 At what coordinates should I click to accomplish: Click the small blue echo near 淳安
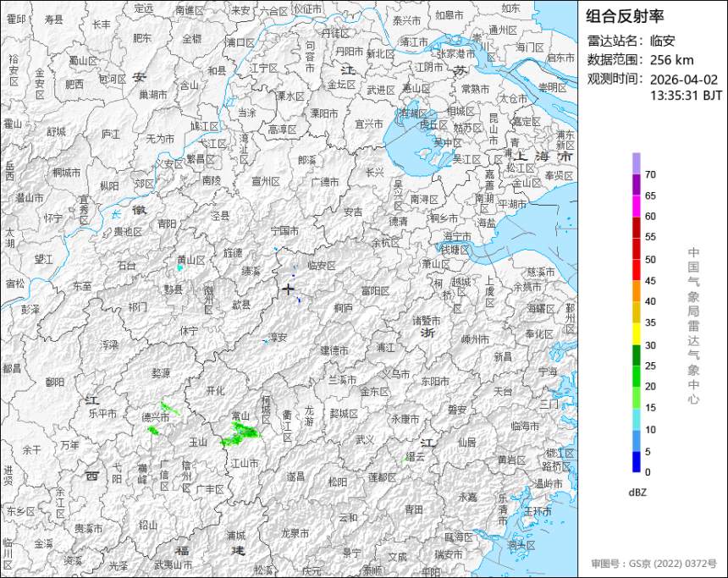tap(265, 341)
